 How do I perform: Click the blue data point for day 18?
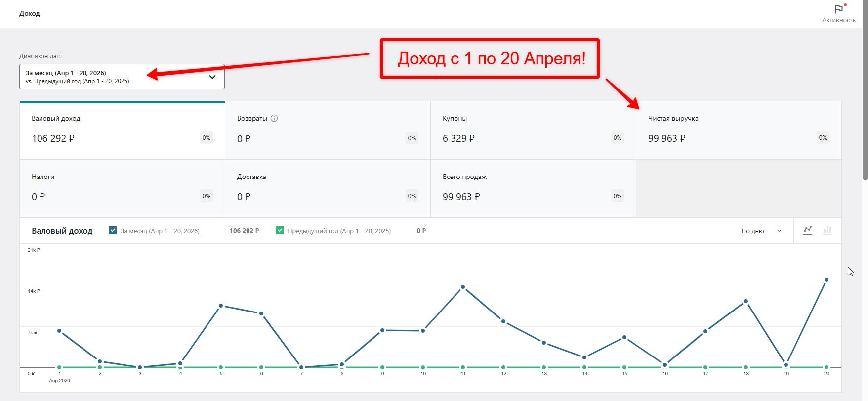(746, 301)
